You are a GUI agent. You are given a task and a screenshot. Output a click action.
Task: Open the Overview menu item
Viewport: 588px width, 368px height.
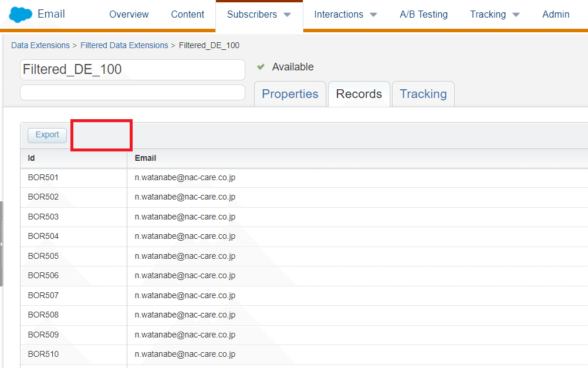point(129,14)
